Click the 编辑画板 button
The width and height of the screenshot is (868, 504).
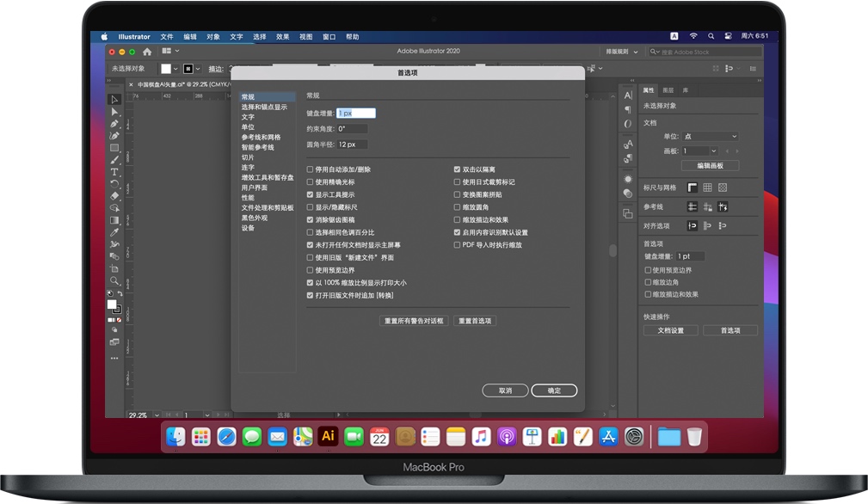click(711, 165)
